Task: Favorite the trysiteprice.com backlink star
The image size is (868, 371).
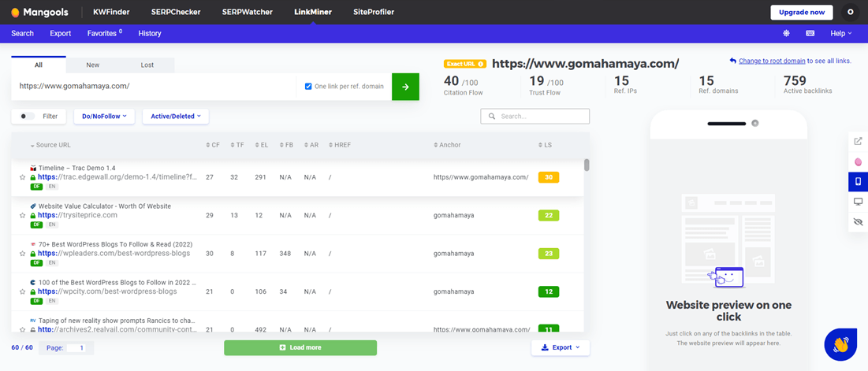Action: (23, 215)
